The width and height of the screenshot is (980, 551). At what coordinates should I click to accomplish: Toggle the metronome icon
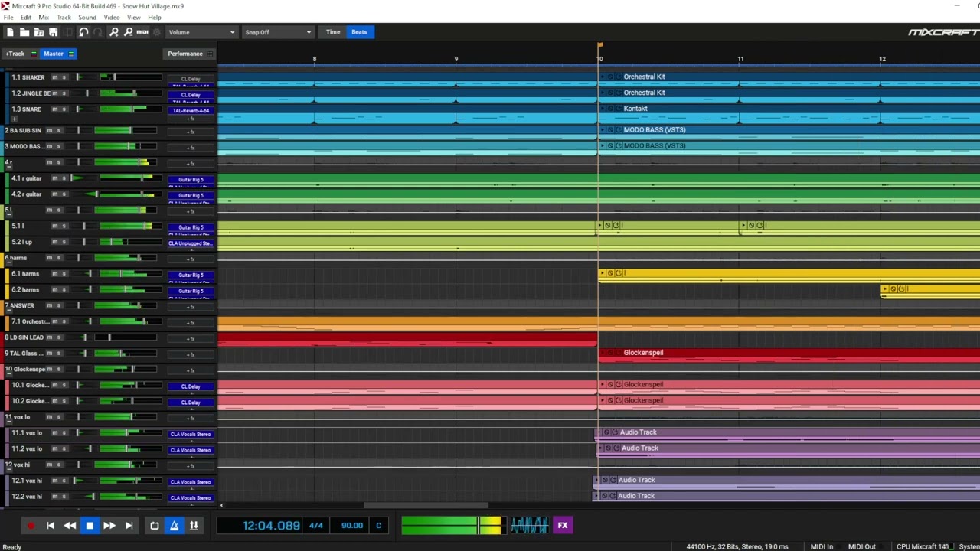[174, 526]
